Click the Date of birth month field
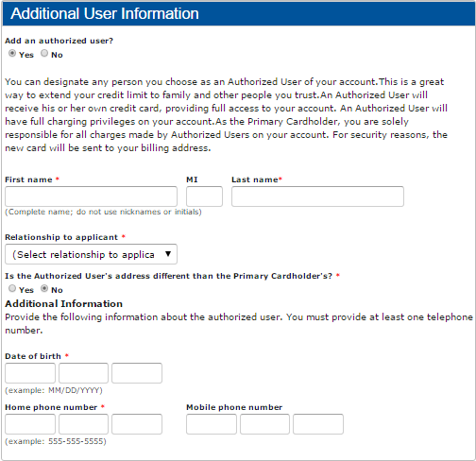This screenshot has width=476, height=461. [30, 373]
